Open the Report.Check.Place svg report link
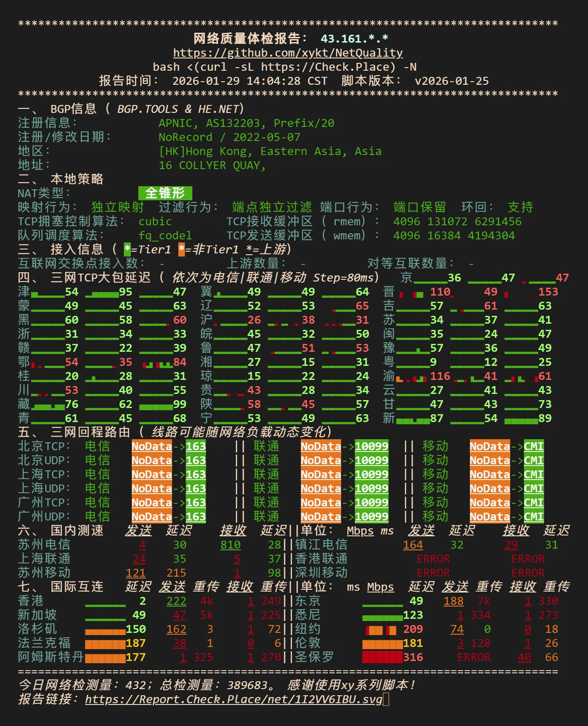 click(234, 699)
